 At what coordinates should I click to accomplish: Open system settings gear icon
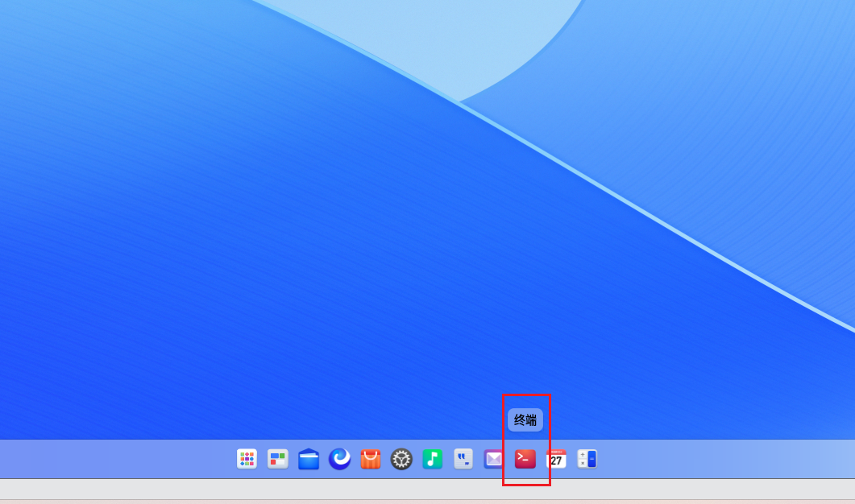tap(402, 459)
